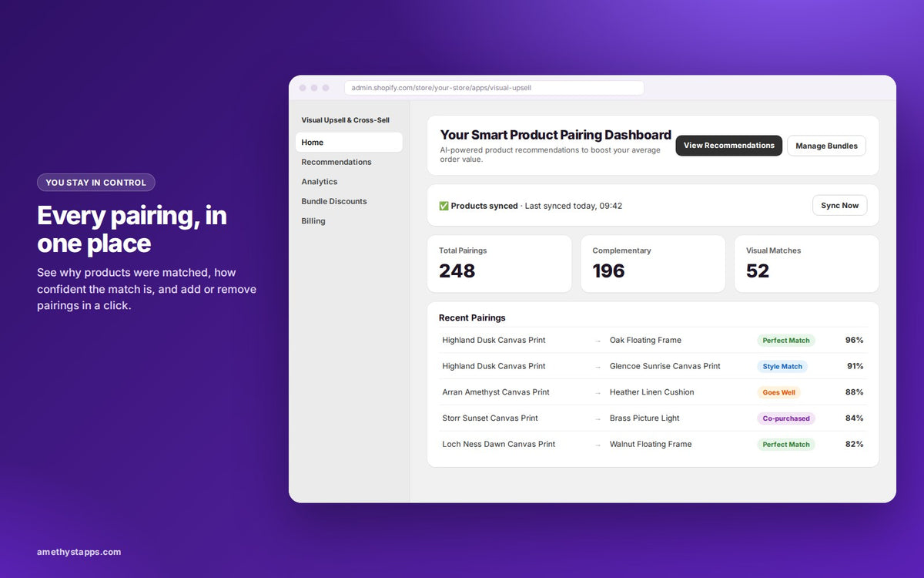Click the first gray window control dot

[303, 88]
